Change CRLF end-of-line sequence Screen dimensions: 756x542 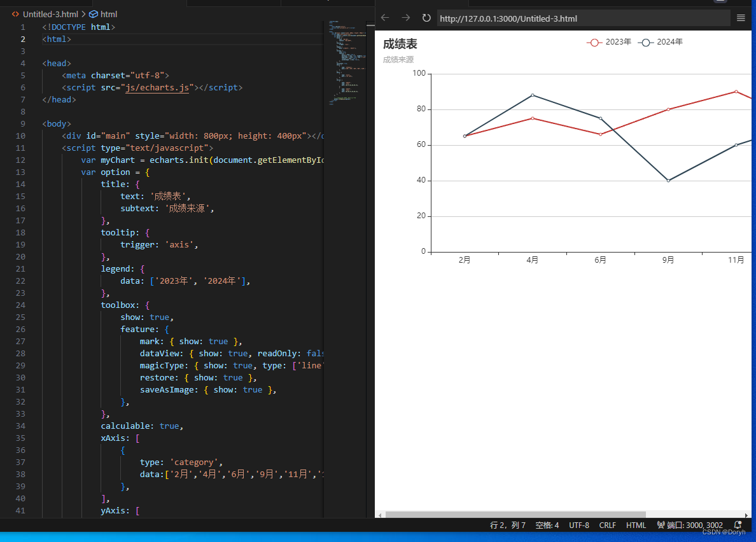[x=608, y=525]
